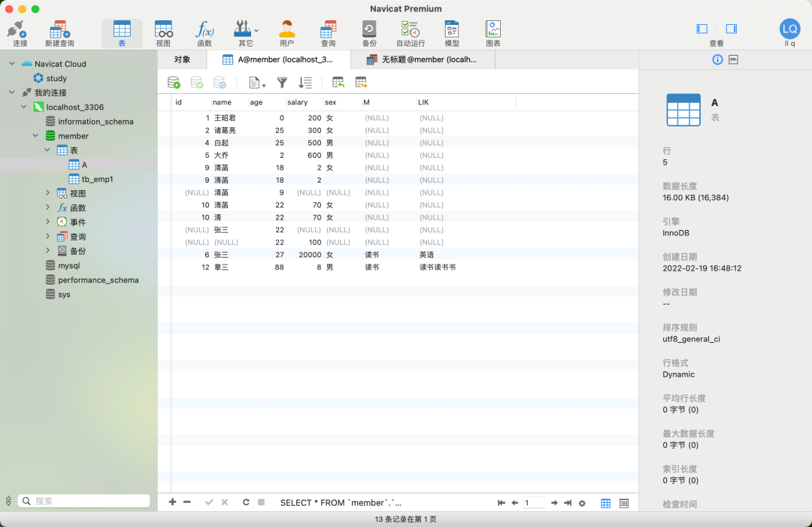
Task: Open the Automation (自动运行) tool
Action: coord(411,34)
